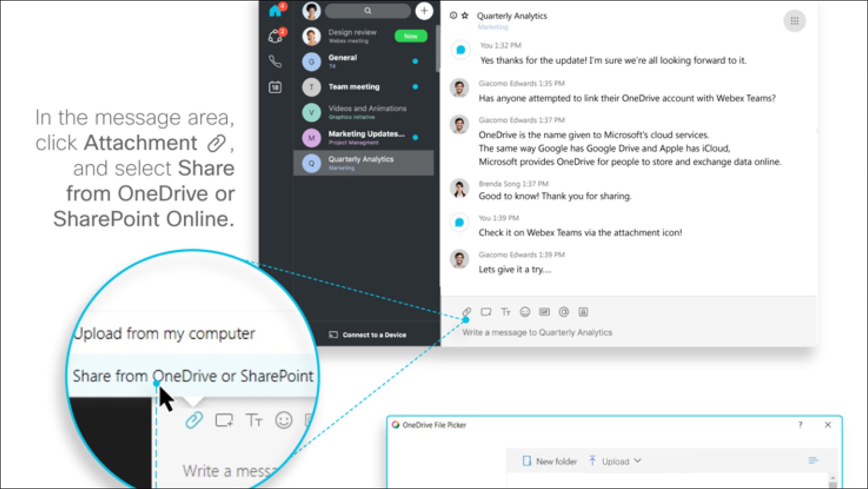The width and height of the screenshot is (868, 489).
Task: Select Share from OneDrive or SharePoint
Action: click(x=193, y=376)
